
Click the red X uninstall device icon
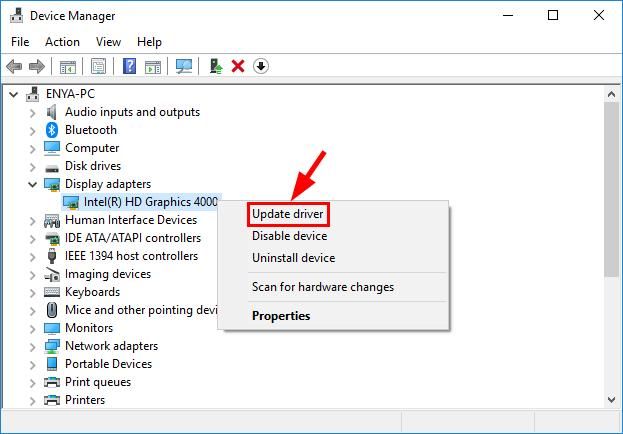pos(238,66)
